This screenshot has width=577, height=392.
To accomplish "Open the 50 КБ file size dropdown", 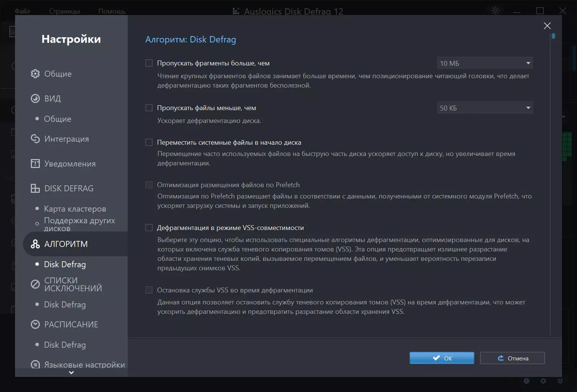I will [485, 108].
